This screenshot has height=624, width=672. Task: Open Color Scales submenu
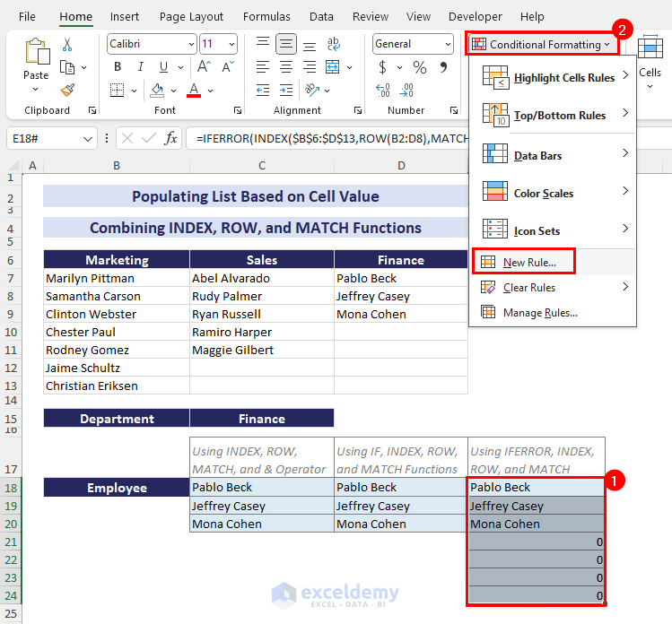pos(553,193)
